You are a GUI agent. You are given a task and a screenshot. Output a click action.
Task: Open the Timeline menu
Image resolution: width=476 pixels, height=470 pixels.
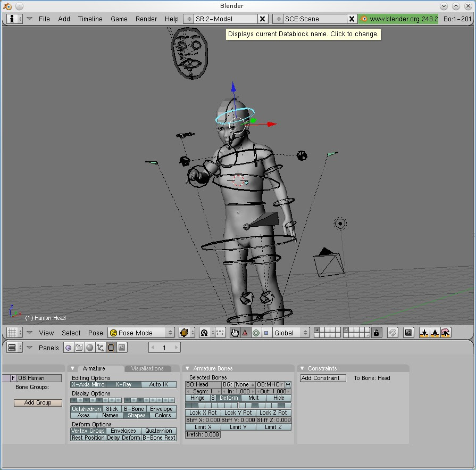pos(90,19)
